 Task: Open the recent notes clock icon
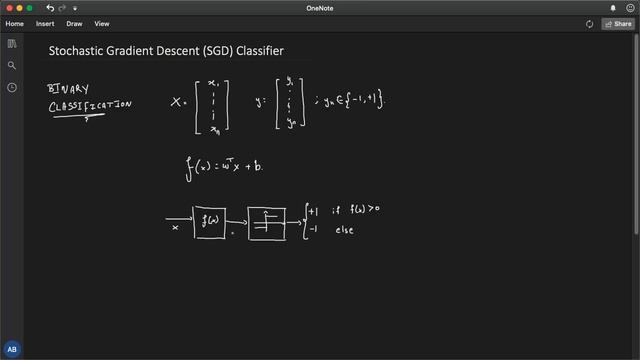click(x=12, y=87)
